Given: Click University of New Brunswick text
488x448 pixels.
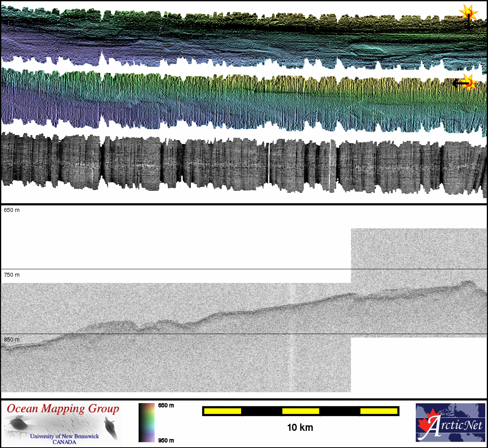Looking at the screenshot, I should coord(64,436).
